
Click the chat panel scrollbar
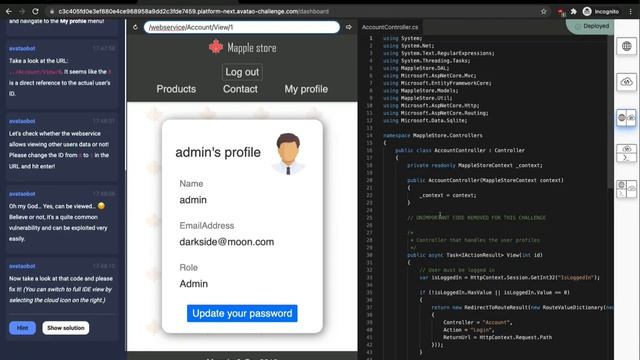[125, 94]
